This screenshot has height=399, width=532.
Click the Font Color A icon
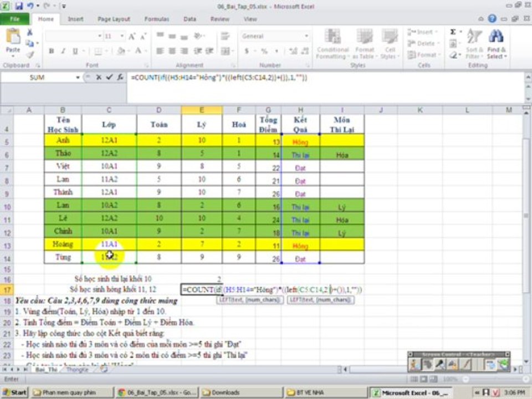click(x=138, y=51)
